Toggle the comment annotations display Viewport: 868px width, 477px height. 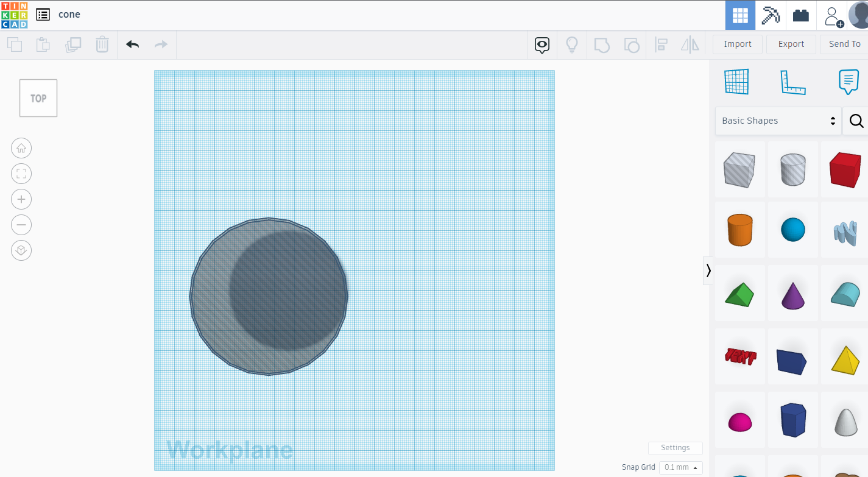[542, 44]
